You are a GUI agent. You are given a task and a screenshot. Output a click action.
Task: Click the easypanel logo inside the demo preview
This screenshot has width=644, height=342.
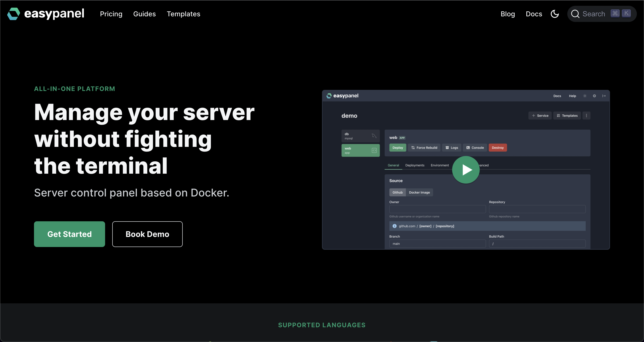(342, 96)
